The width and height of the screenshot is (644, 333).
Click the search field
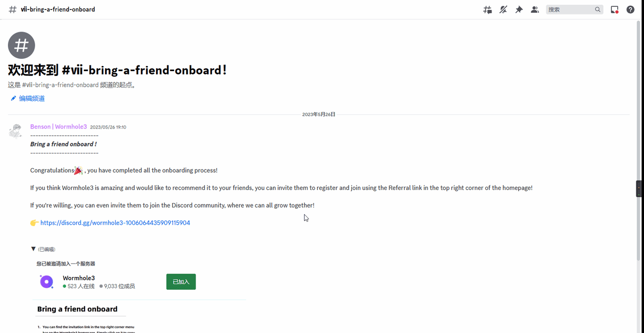point(574,9)
